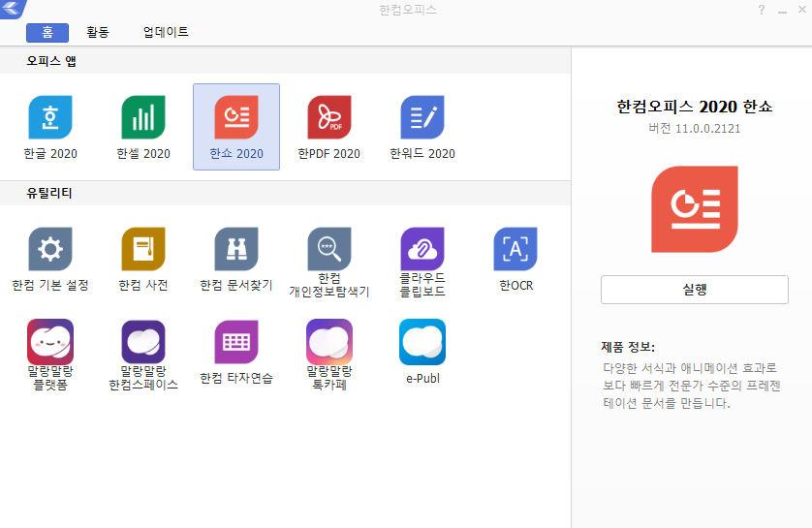Open 한컴 기본 설정 gear icon
The image size is (812, 528).
tap(50, 249)
